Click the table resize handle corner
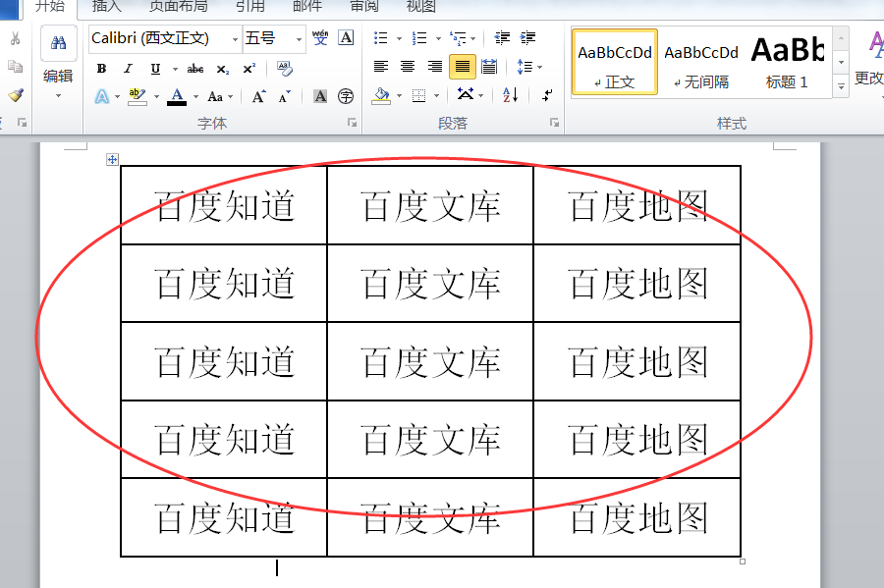The width and height of the screenshot is (884, 588). coord(743,561)
